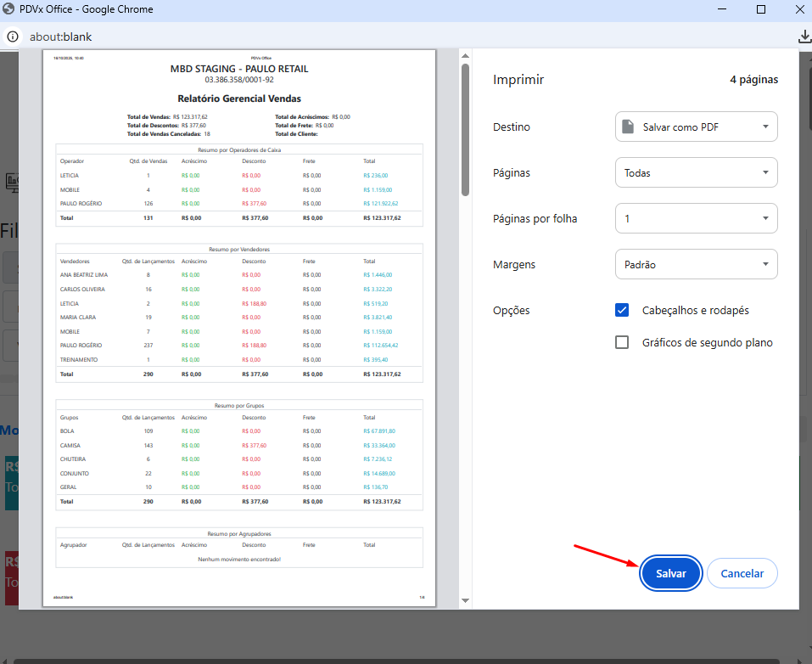Click the Cancelar button
Viewport: 812px width, 664px height.
click(x=742, y=574)
